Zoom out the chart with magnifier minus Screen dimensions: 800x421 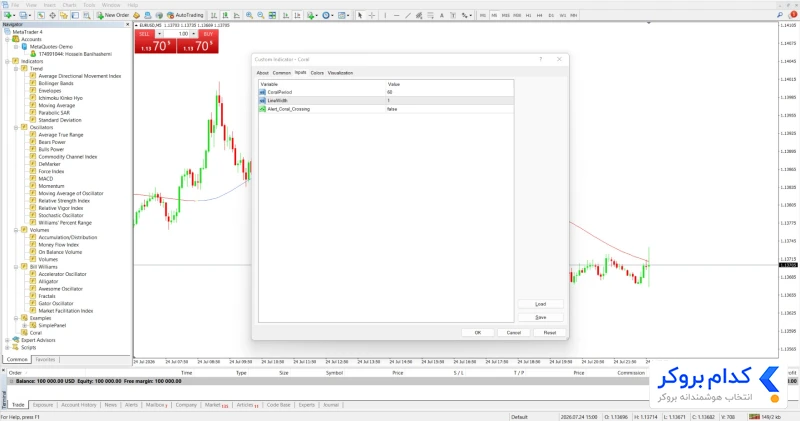click(x=261, y=15)
